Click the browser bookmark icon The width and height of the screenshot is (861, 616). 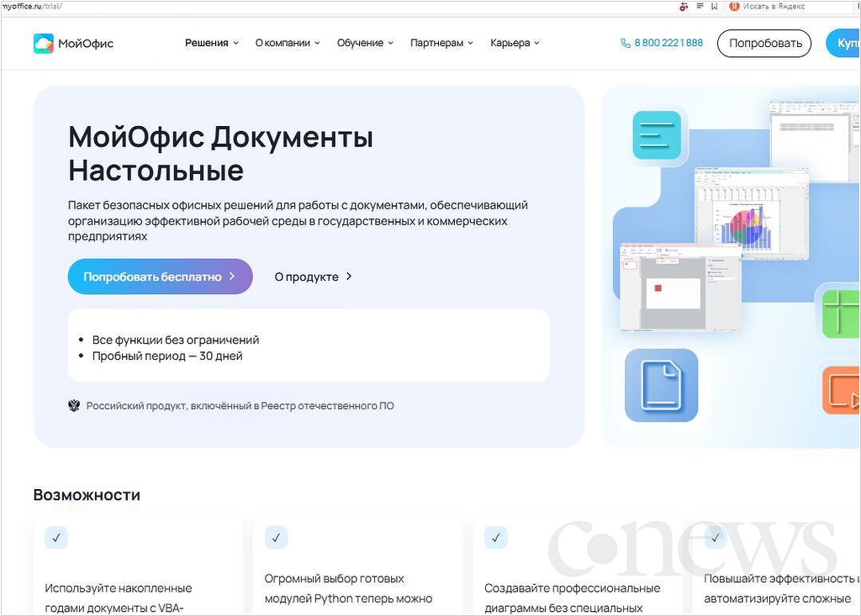coord(714,7)
